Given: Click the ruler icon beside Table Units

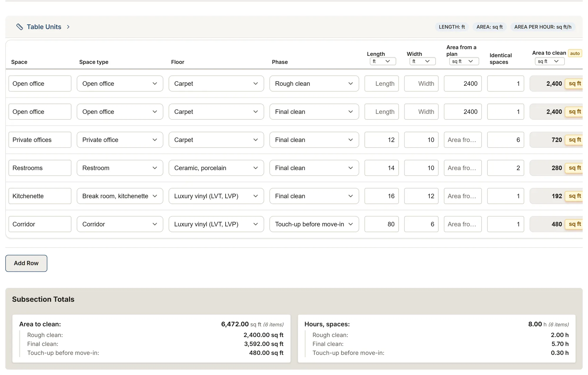Looking at the screenshot, I should (20, 27).
